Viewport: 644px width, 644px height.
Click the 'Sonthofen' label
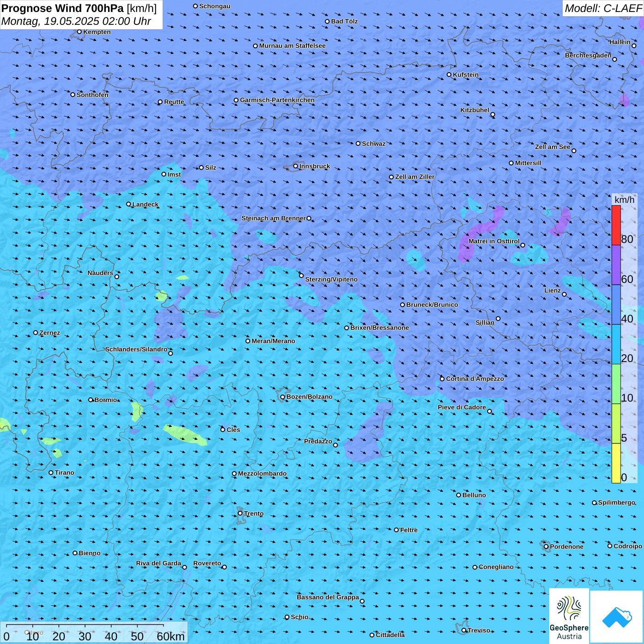[92, 95]
